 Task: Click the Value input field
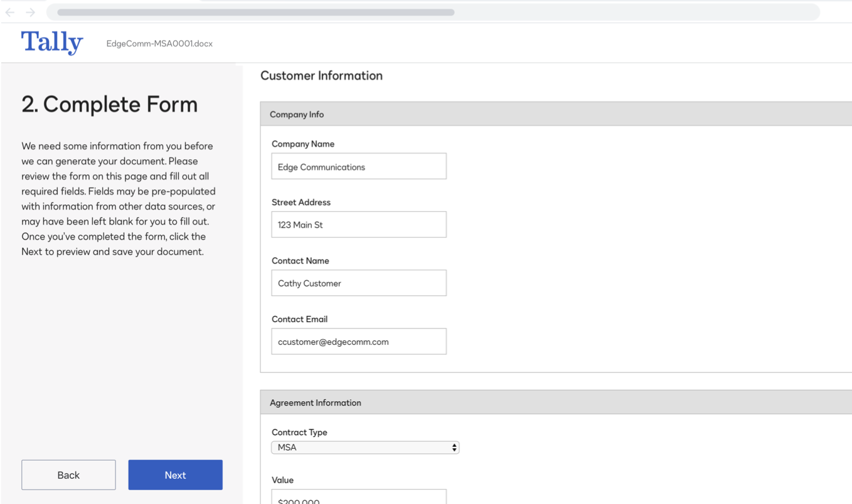click(359, 498)
